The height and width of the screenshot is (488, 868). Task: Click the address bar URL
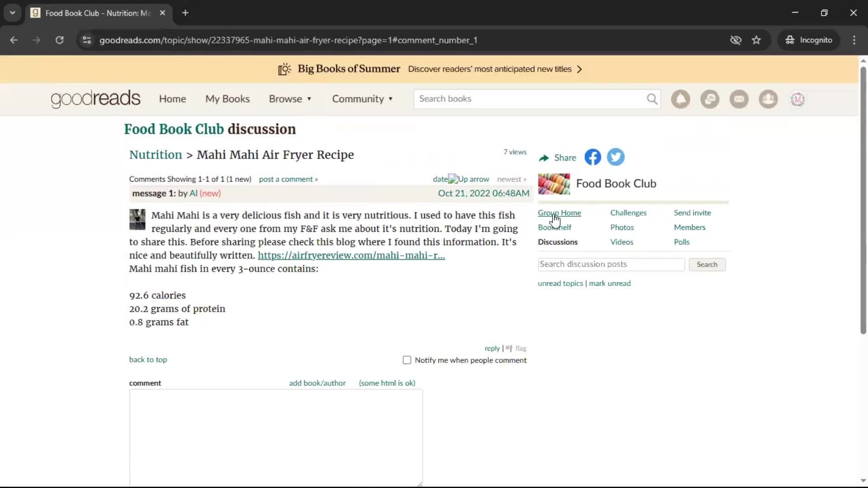coord(288,40)
